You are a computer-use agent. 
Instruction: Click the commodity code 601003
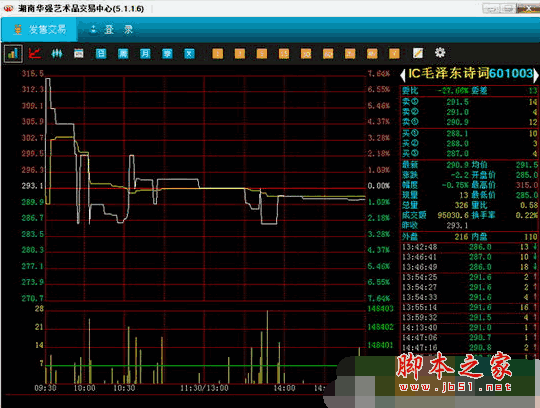click(511, 73)
